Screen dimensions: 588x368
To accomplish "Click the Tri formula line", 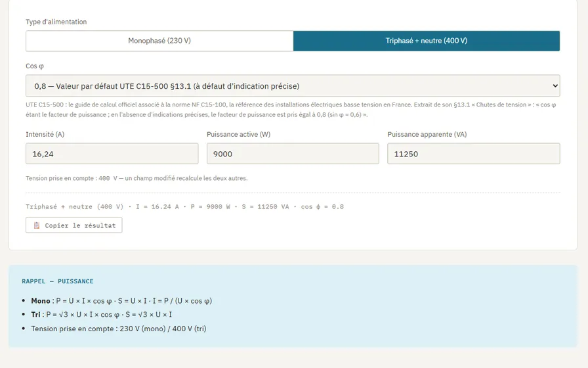I will (102, 315).
